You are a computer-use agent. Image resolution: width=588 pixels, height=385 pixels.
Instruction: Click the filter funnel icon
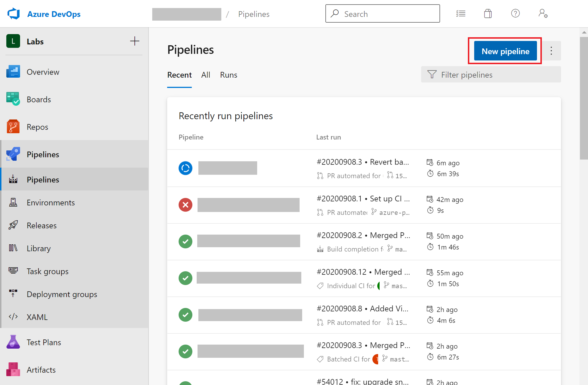click(432, 74)
